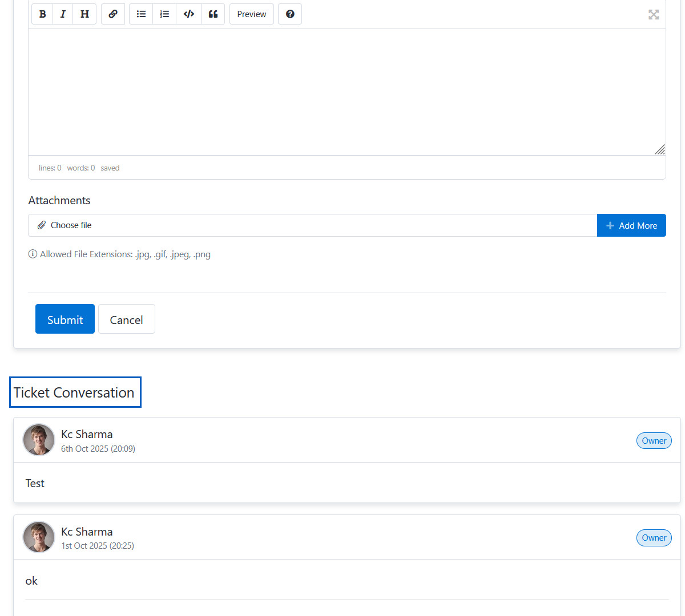The width and height of the screenshot is (685, 616).
Task: Click Add More attachments button
Action: (x=631, y=225)
